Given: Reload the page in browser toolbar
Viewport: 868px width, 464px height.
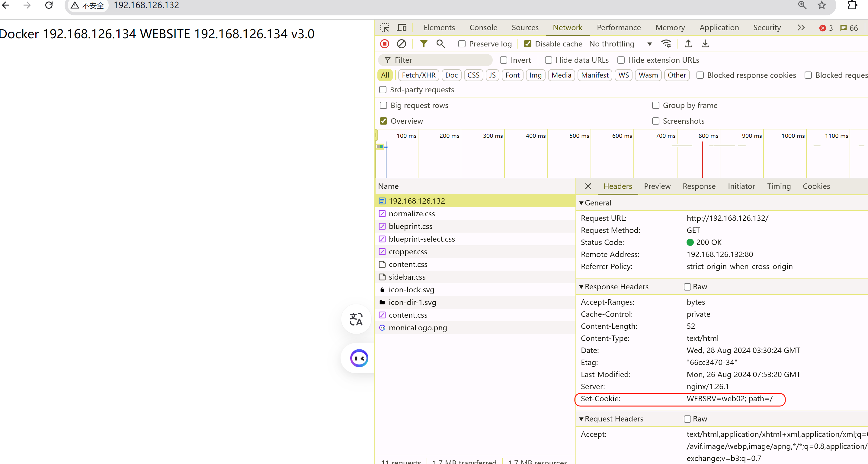Looking at the screenshot, I should [49, 5].
